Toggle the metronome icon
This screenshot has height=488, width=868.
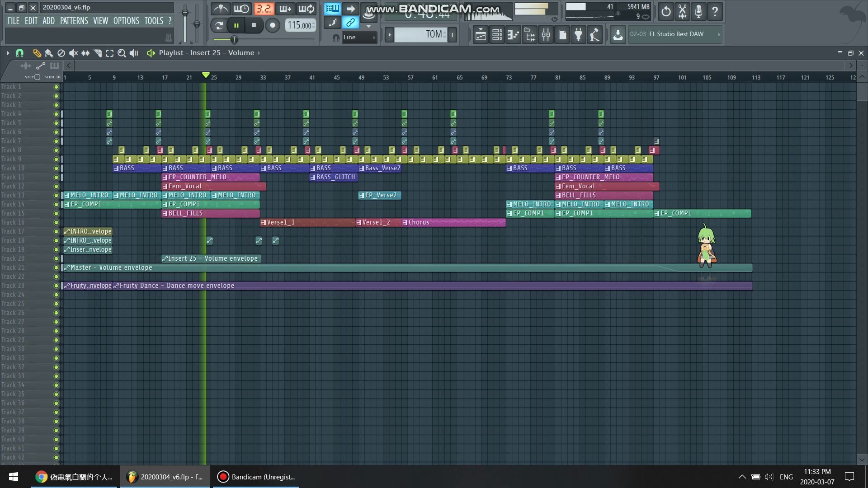click(x=221, y=9)
